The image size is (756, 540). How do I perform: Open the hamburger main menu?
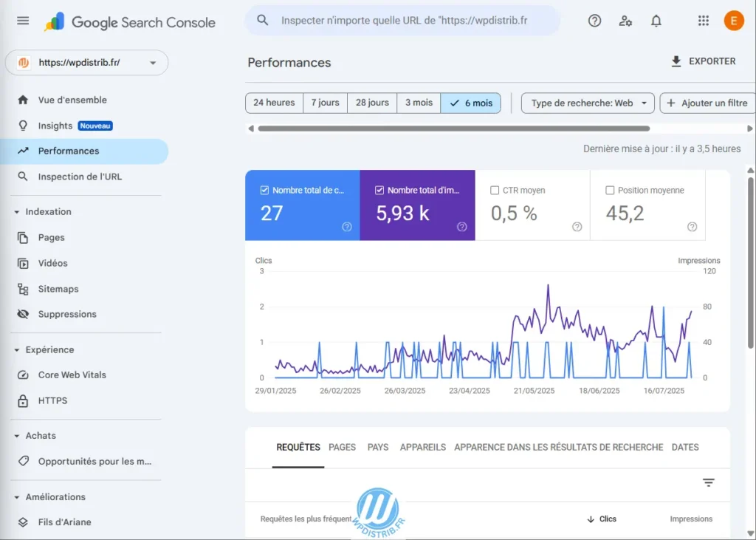click(x=23, y=21)
